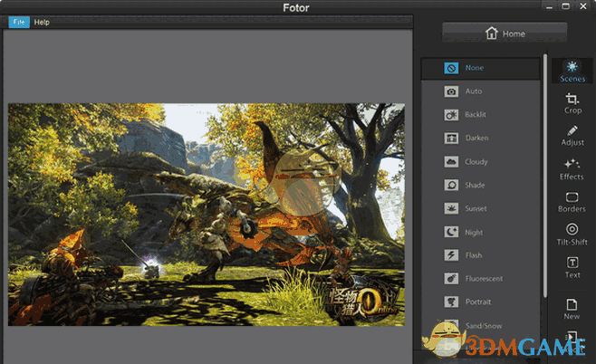This screenshot has height=364, width=596.
Task: Open the Text tool
Action: [x=572, y=267]
